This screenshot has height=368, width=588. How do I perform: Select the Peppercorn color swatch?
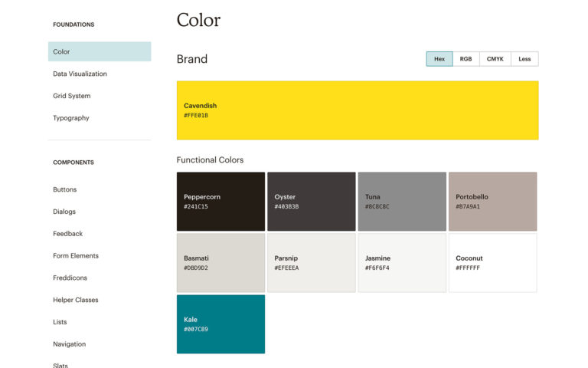pyautogui.click(x=220, y=202)
